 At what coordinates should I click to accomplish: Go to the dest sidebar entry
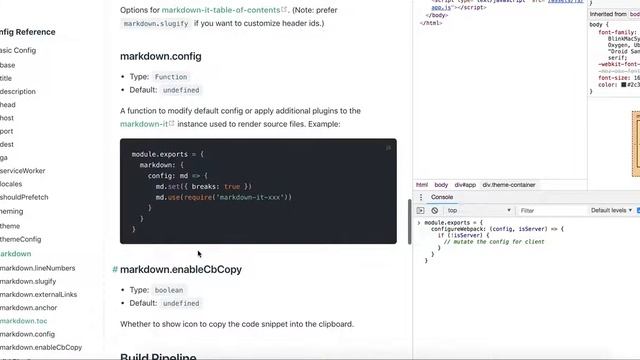click(7, 144)
